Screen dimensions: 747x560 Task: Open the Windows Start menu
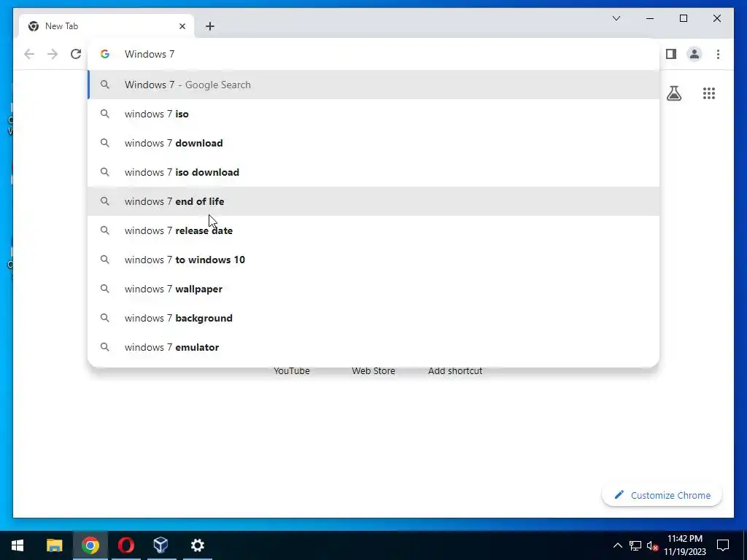point(18,545)
